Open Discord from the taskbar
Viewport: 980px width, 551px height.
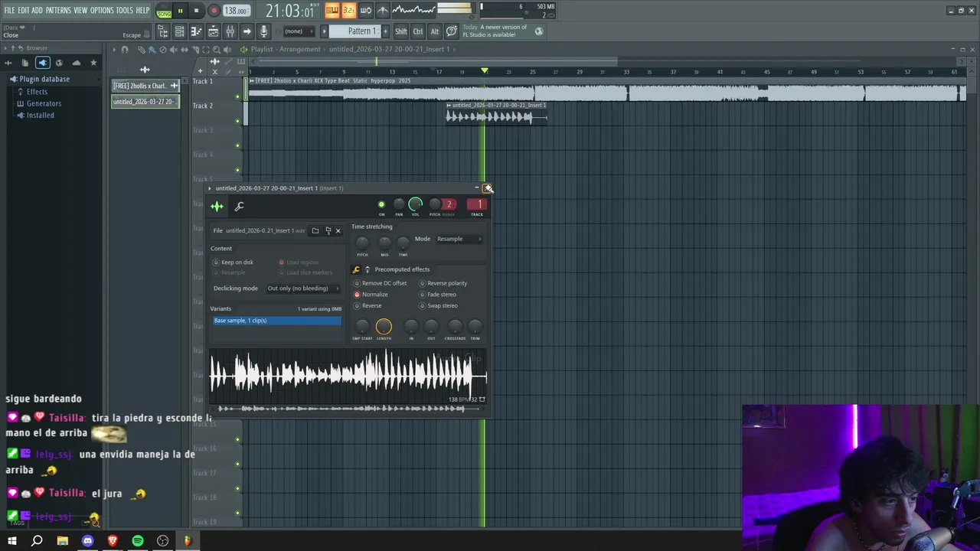[87, 541]
